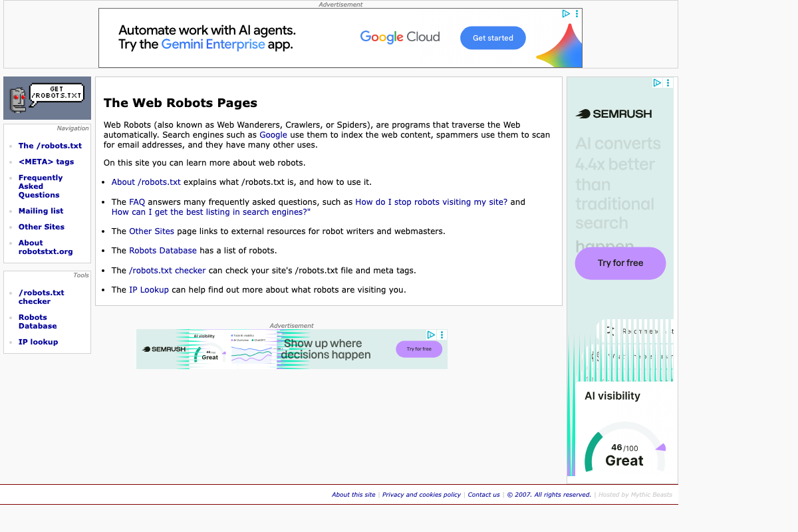798x532 pixels.
Task: Click AdChoices icon on bottom Semrush banner
Action: tap(431, 334)
